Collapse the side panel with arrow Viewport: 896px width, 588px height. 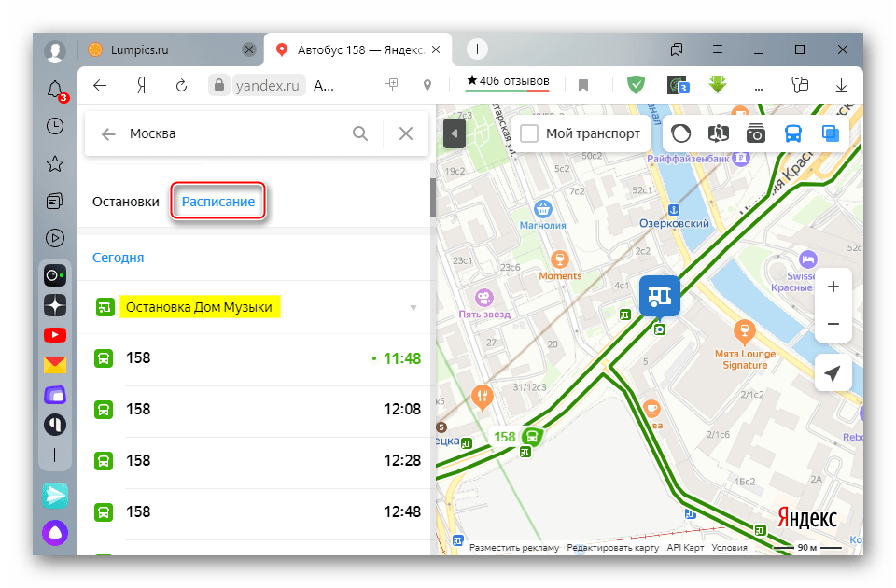click(x=454, y=133)
